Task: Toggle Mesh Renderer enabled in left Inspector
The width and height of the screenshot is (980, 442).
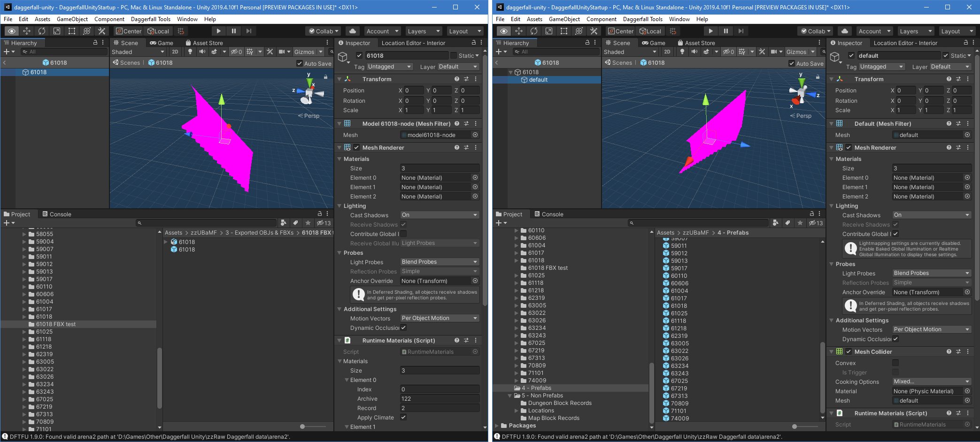Action: [x=356, y=147]
